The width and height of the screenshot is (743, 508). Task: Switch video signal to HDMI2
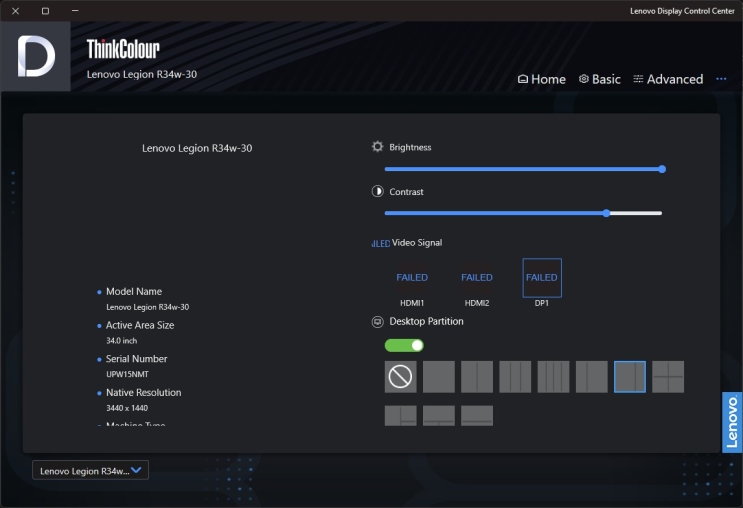click(477, 278)
